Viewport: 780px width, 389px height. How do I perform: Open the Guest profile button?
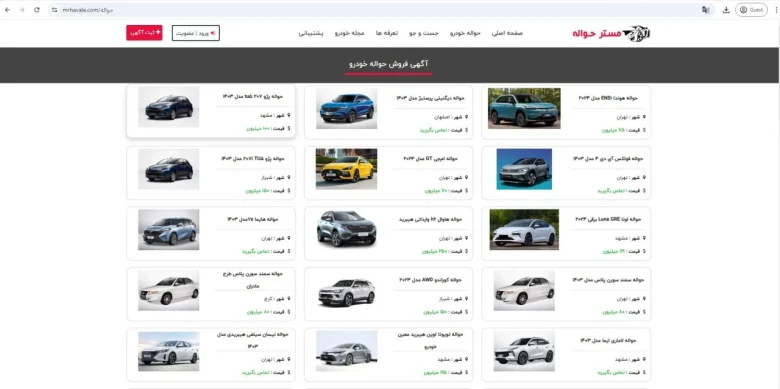[x=751, y=10]
